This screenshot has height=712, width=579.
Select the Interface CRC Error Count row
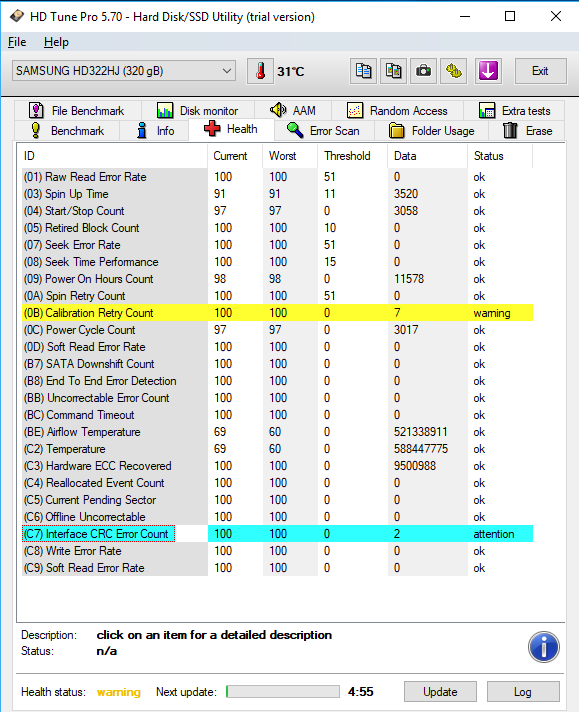[x=277, y=534]
